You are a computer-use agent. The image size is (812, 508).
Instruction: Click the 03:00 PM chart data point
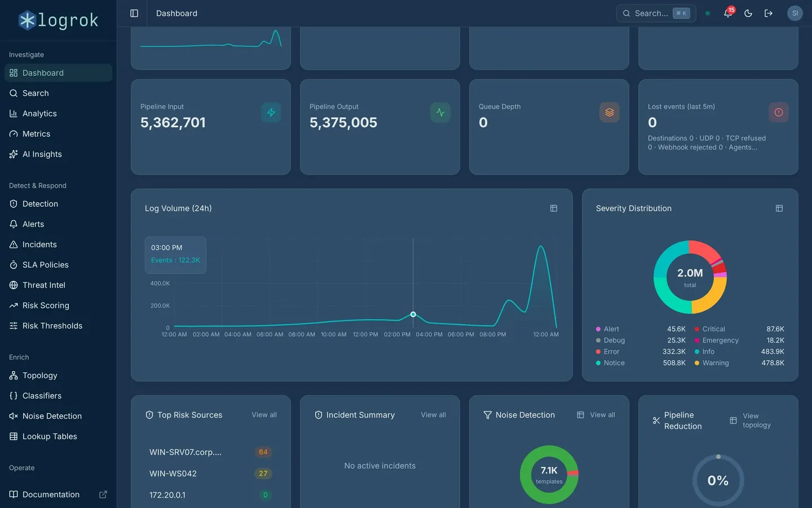413,314
